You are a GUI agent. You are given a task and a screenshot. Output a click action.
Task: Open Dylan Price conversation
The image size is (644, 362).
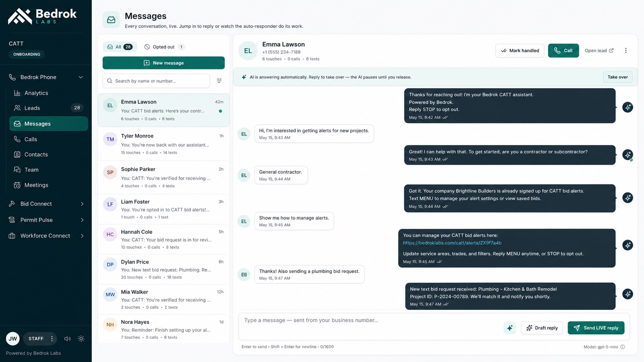tap(164, 269)
